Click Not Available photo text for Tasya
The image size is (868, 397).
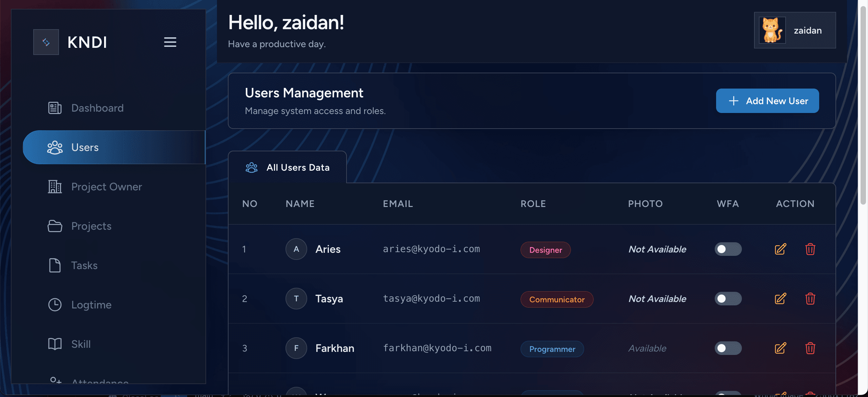[657, 299]
